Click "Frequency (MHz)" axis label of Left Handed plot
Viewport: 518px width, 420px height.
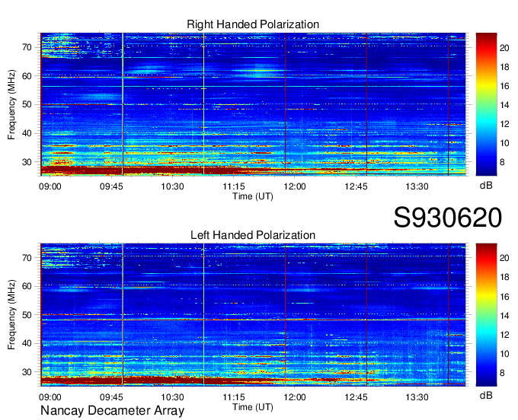[x=11, y=315]
